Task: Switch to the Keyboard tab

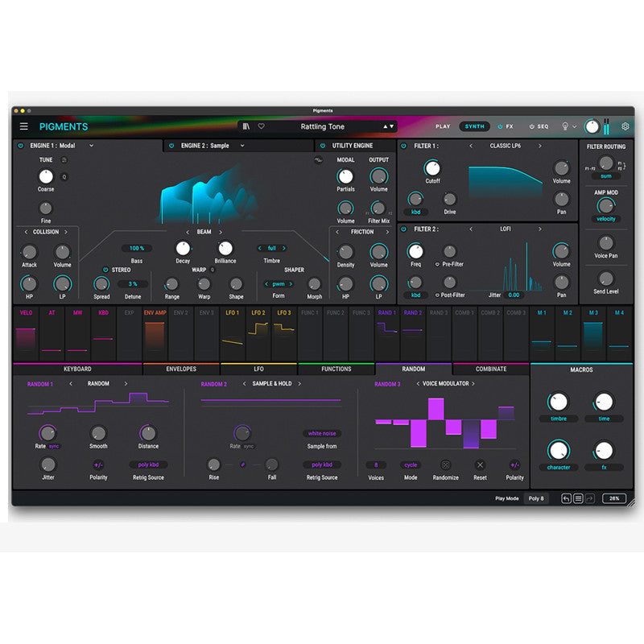Action: 77,369
